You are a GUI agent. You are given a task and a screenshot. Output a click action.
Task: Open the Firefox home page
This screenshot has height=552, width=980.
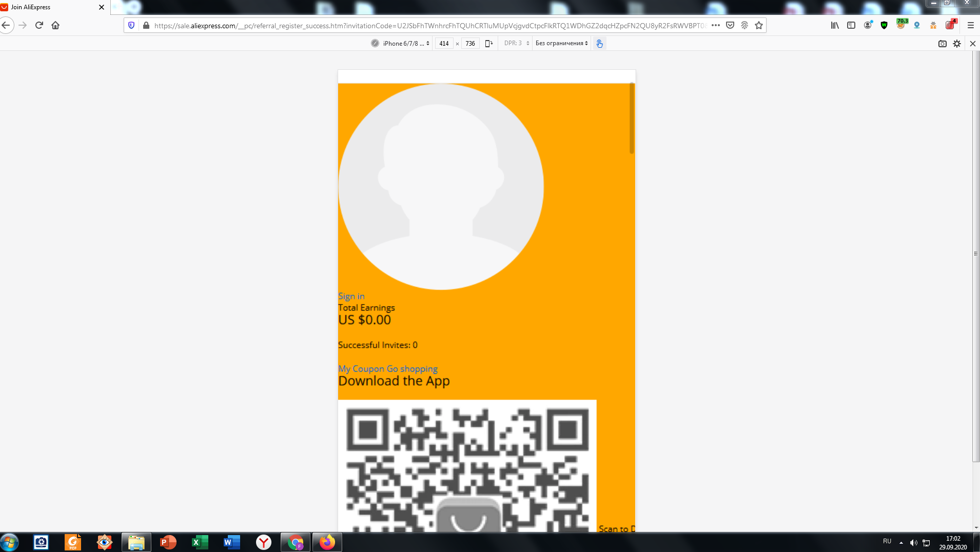click(55, 25)
